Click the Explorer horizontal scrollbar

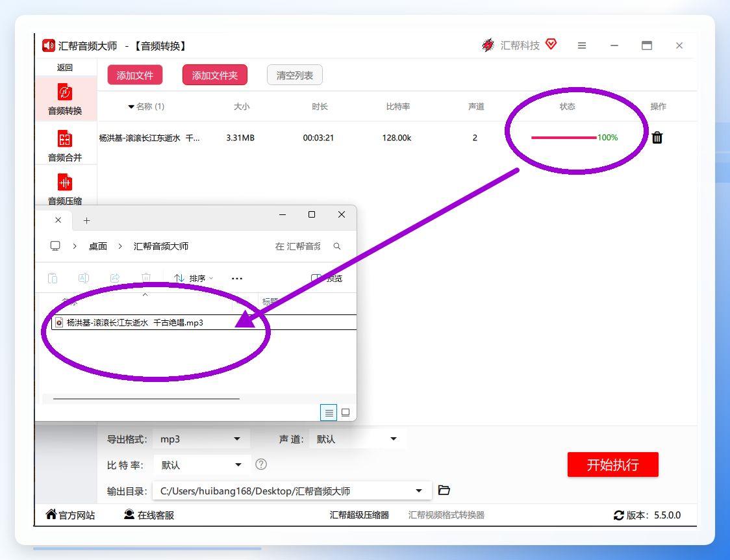(x=146, y=398)
